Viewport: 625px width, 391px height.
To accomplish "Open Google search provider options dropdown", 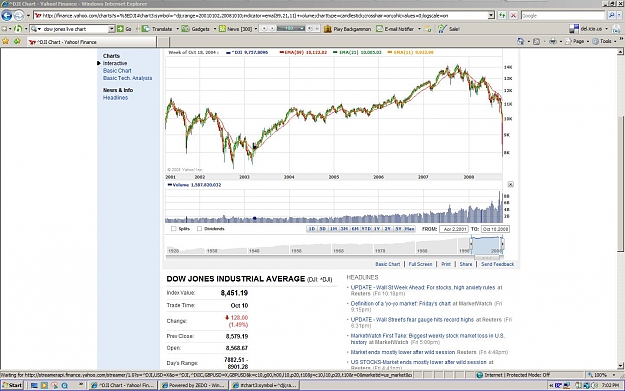I will tap(619, 16).
